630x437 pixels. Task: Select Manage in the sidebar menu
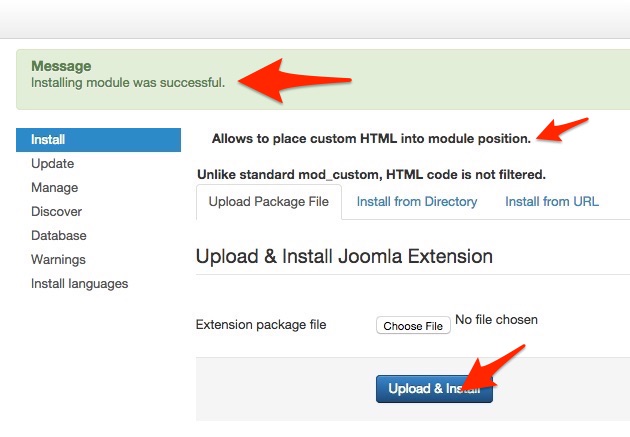click(54, 188)
